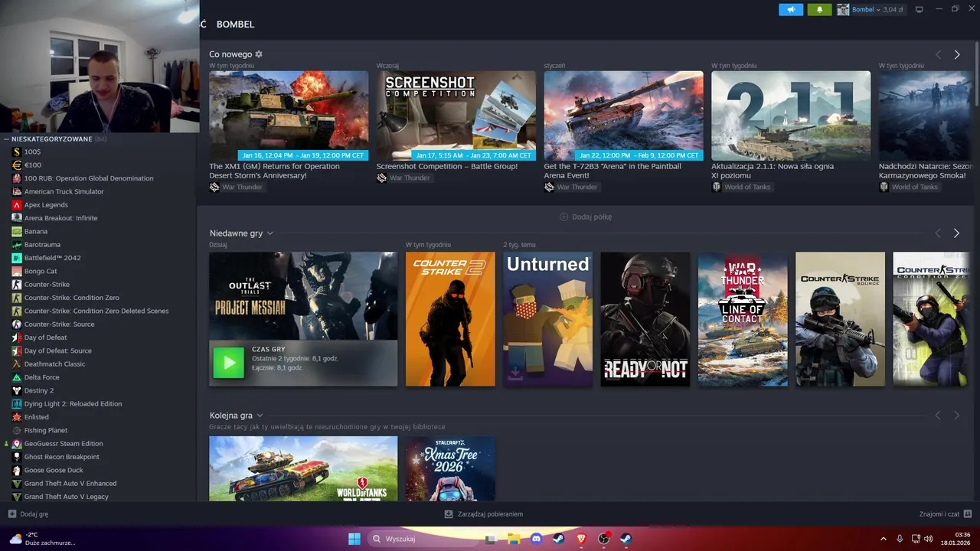The image size is (980, 551).
Task: Click World of Tanks tag under Aktualizacja
Action: click(x=741, y=187)
